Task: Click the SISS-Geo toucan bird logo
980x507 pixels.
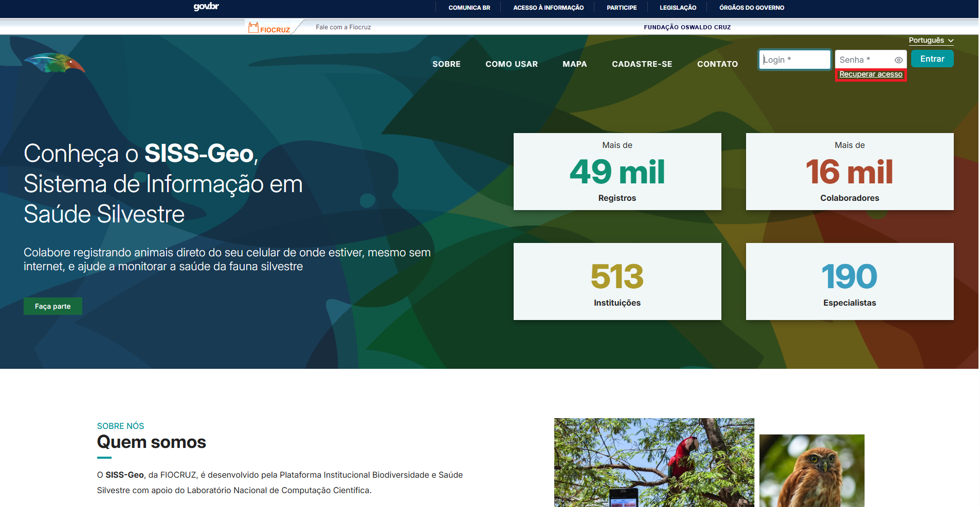Action: pyautogui.click(x=55, y=63)
